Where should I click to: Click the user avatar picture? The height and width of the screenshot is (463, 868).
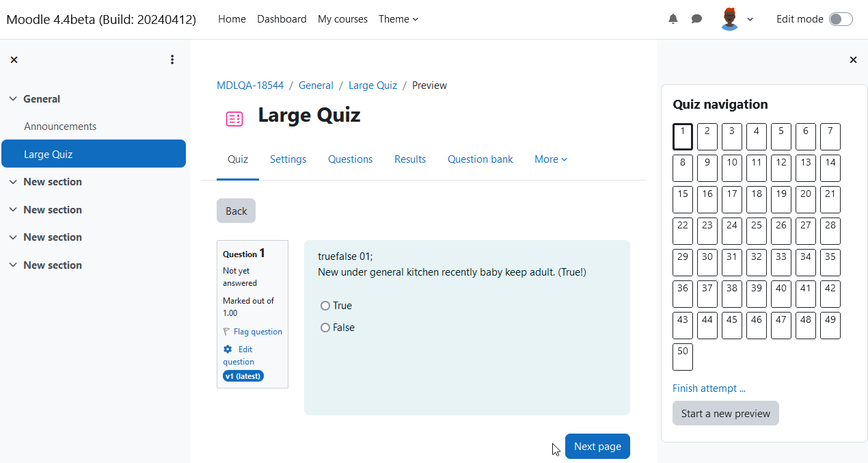pos(730,19)
